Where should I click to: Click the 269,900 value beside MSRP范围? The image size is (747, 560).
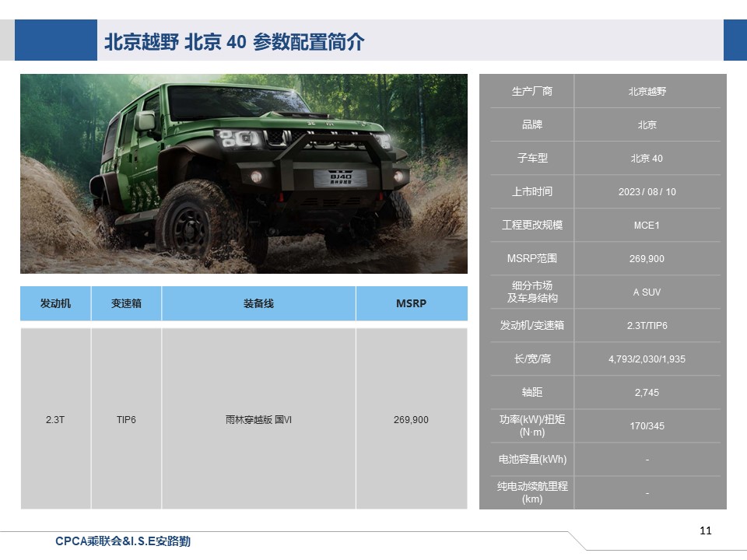pyautogui.click(x=647, y=258)
